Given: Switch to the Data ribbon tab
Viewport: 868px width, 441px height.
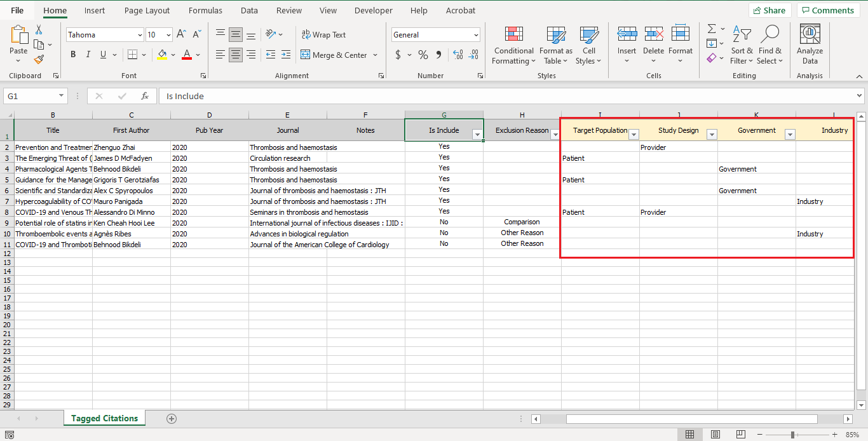Looking at the screenshot, I should (x=249, y=10).
